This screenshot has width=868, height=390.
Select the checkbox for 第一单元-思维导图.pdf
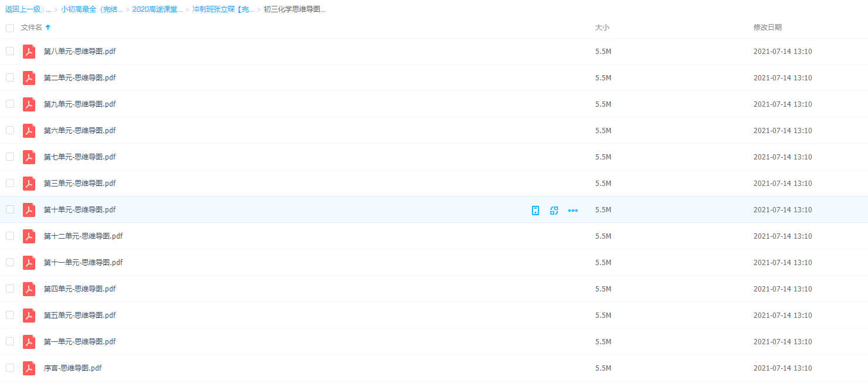(x=10, y=341)
